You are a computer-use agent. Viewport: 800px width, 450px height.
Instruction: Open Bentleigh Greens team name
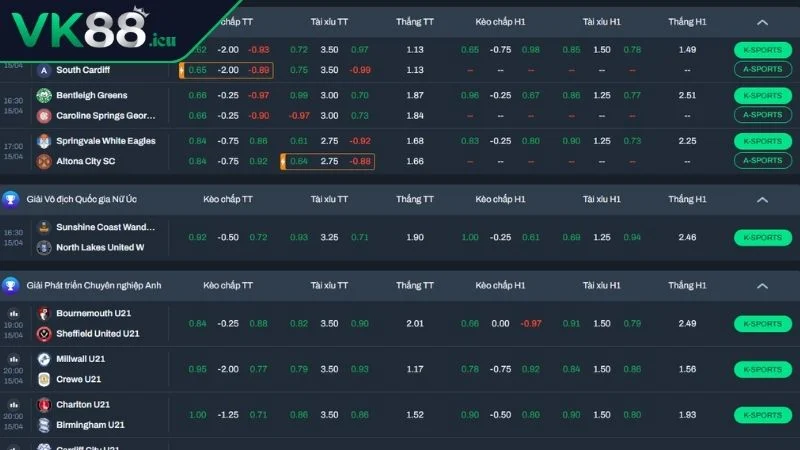click(92, 95)
